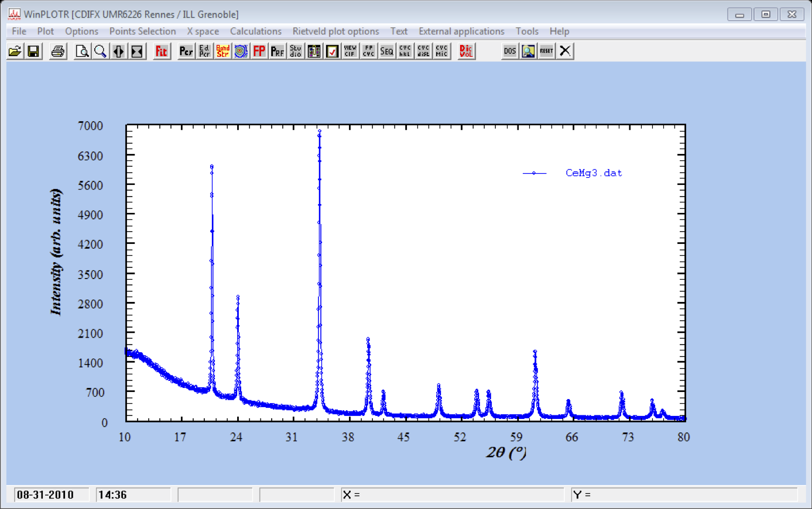The width and height of the screenshot is (812, 509).
Task: Click the WinPLOTR title bar icon
Action: (13, 13)
